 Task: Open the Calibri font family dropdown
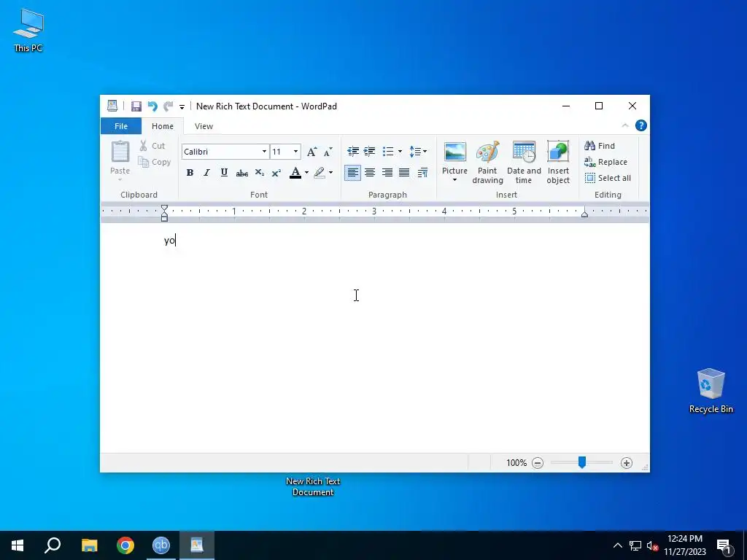coord(264,152)
